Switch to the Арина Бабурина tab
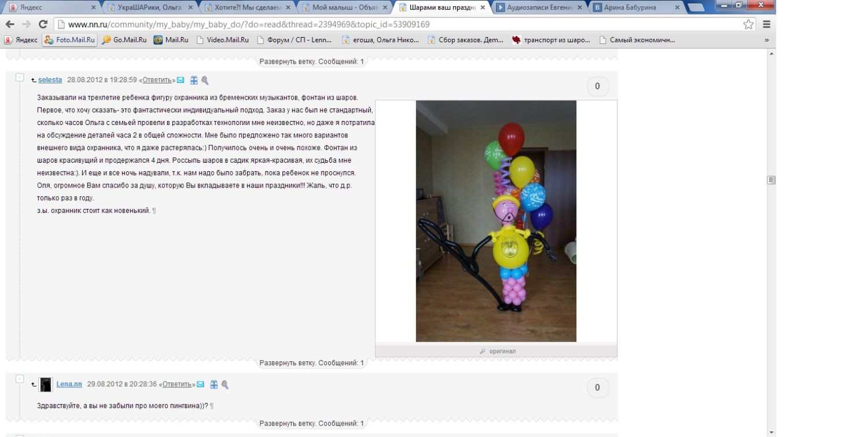Screen dimensions: 868x437 coord(638,8)
